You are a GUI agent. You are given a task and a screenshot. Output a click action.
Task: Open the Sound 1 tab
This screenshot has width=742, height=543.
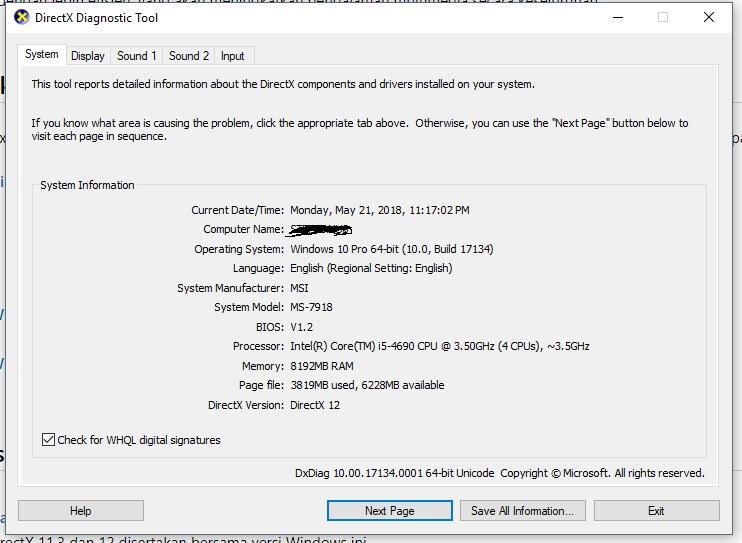pos(136,56)
